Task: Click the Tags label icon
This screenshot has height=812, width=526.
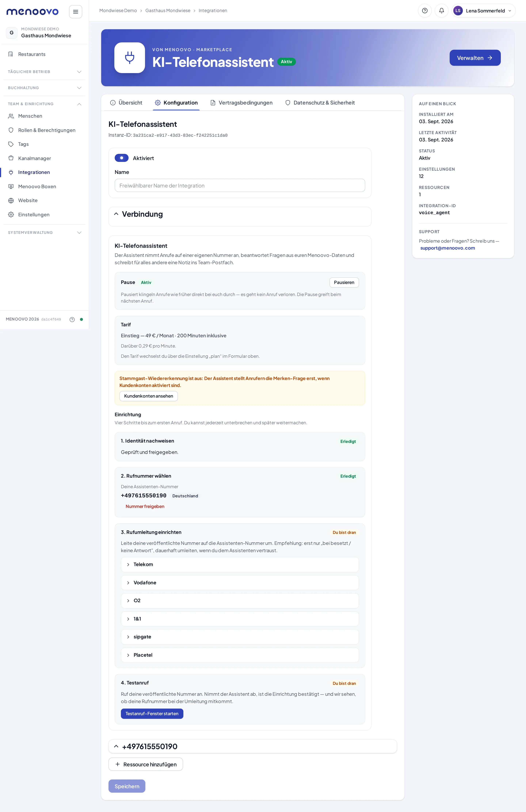Action: click(11, 144)
